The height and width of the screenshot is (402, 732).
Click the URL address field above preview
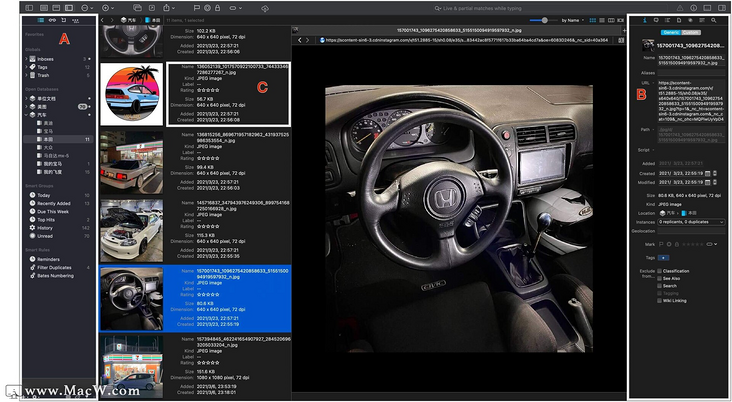[x=465, y=40]
